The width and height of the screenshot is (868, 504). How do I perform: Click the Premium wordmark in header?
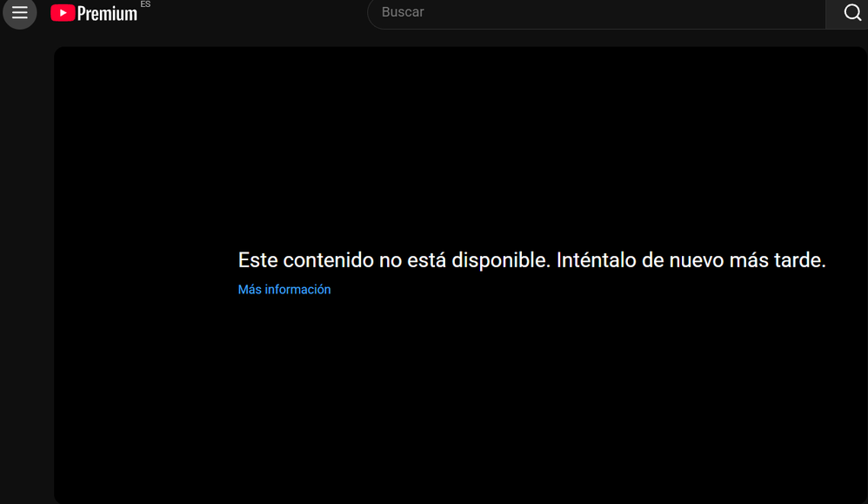click(x=107, y=14)
